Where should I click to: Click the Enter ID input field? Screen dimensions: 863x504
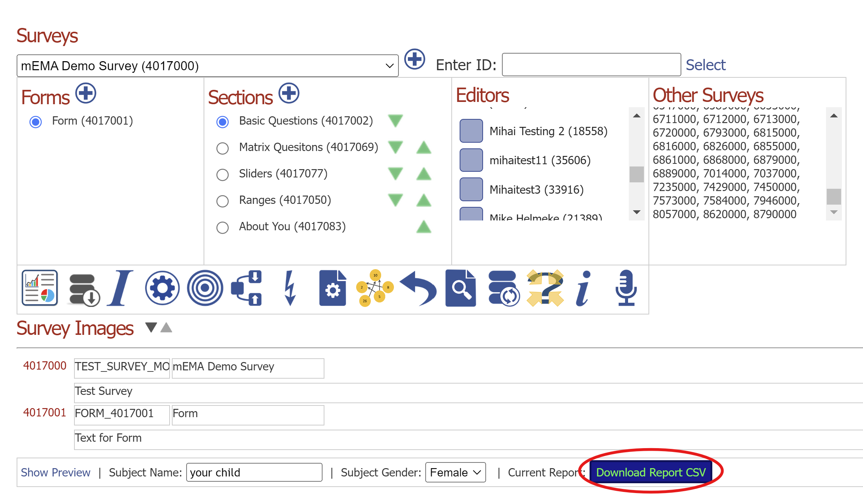click(591, 65)
